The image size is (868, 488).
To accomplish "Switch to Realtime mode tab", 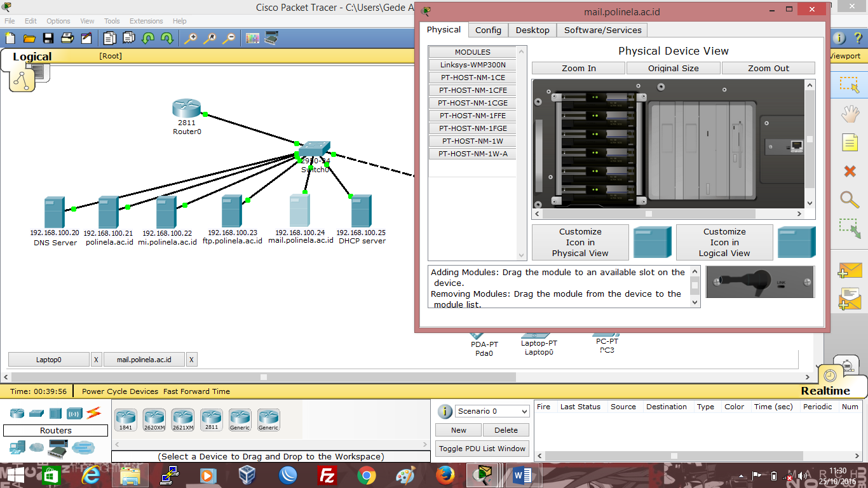I will (825, 391).
